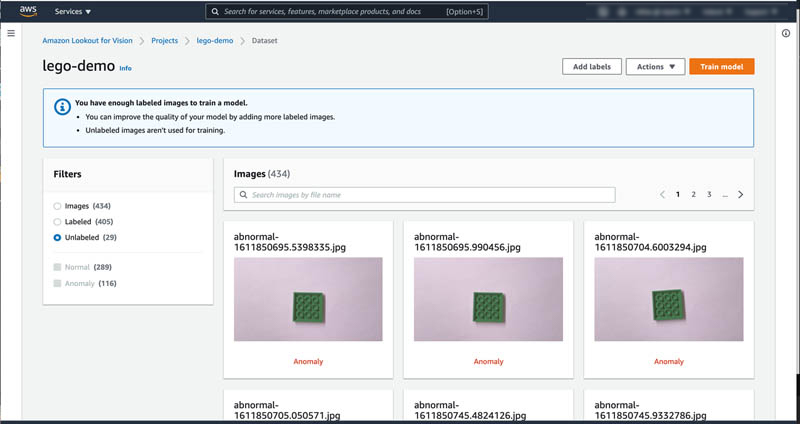Click magnifier icon in image file search

click(243, 195)
